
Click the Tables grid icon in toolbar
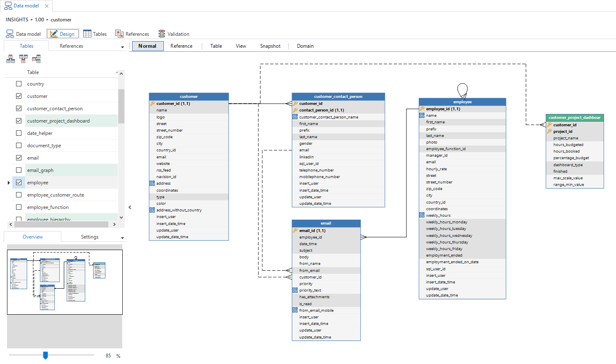[87, 34]
